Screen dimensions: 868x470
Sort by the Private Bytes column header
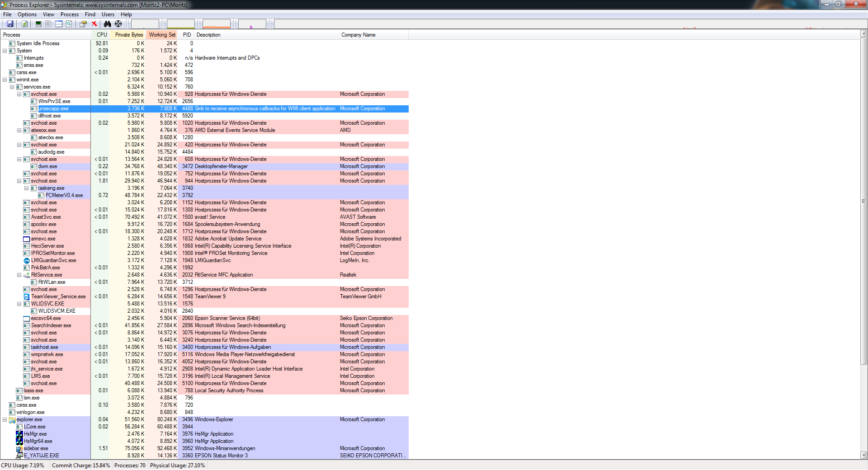coord(127,35)
